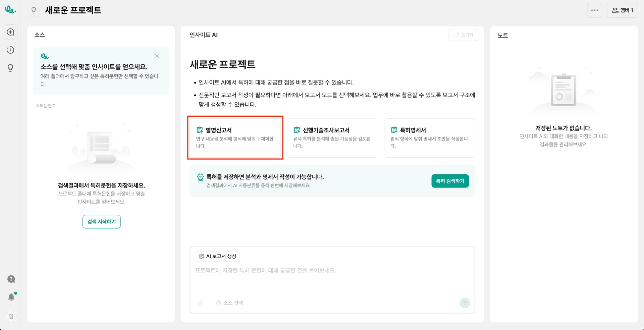Click the 특허 검색하기 button
The width and height of the screenshot is (644, 330).
(450, 181)
